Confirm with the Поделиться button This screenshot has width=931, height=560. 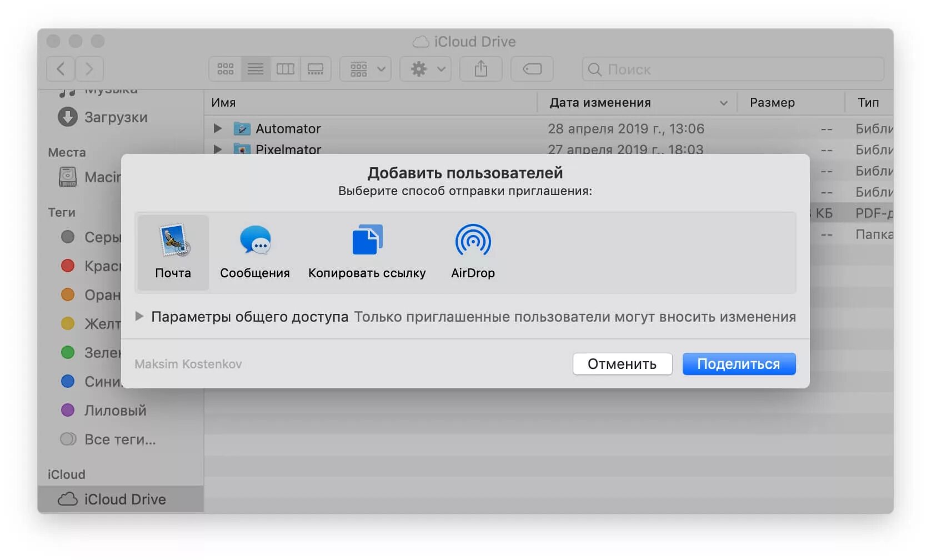click(x=739, y=364)
